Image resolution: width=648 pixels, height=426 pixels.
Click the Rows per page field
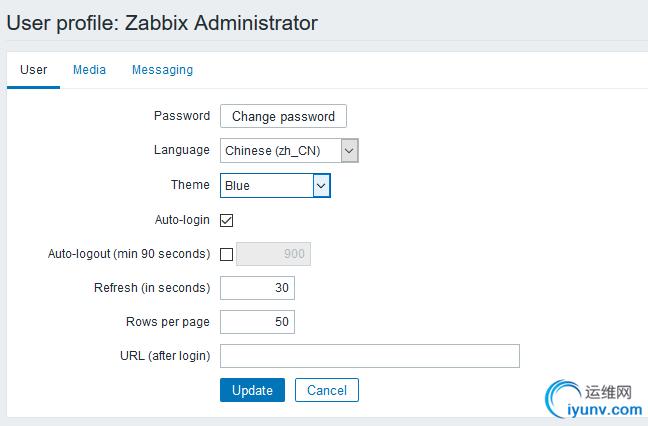[257, 322]
